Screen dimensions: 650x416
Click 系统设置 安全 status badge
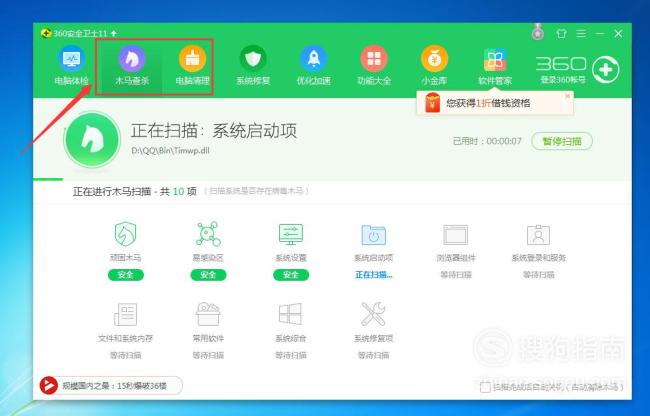coord(291,275)
